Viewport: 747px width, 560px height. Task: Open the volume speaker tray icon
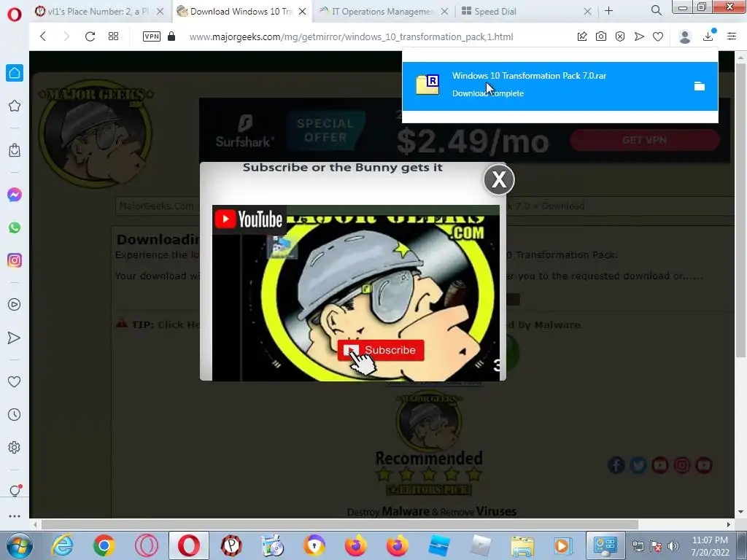point(673,546)
